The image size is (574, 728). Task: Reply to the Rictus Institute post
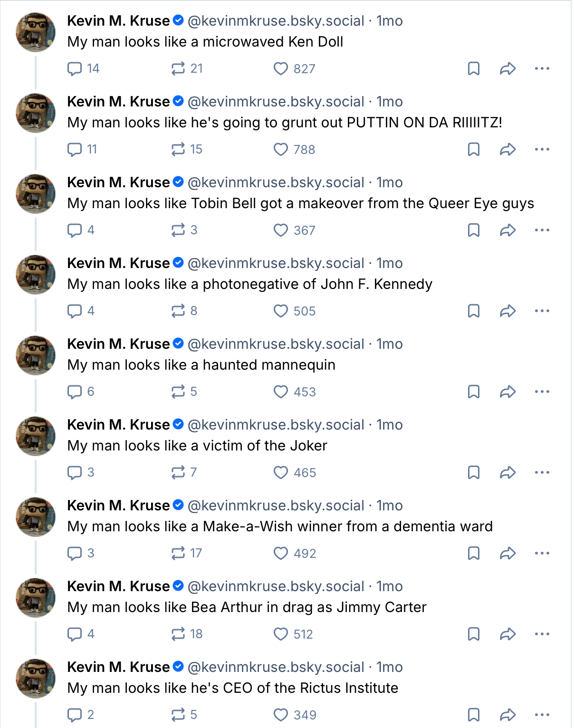(x=75, y=715)
